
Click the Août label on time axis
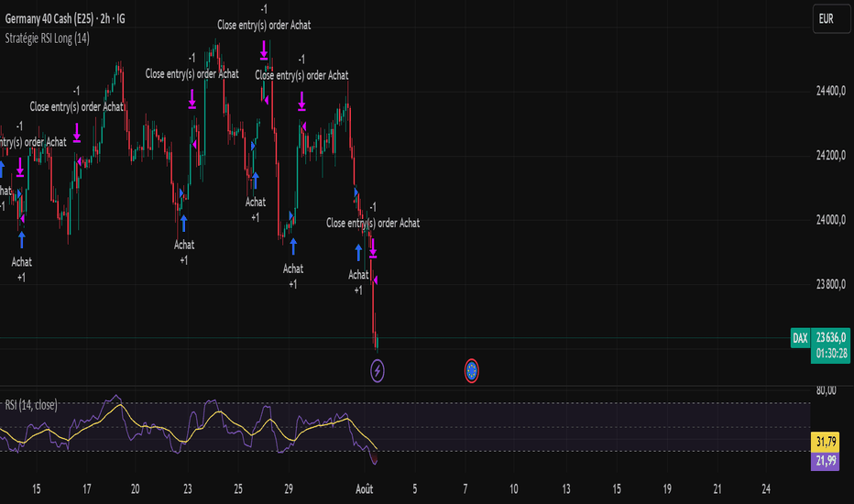[x=365, y=489]
